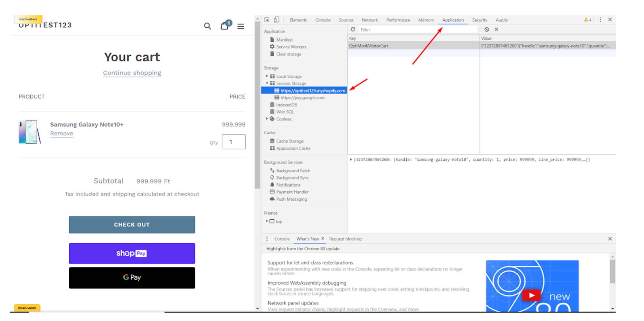Switch to the Elements tab

(x=298, y=20)
